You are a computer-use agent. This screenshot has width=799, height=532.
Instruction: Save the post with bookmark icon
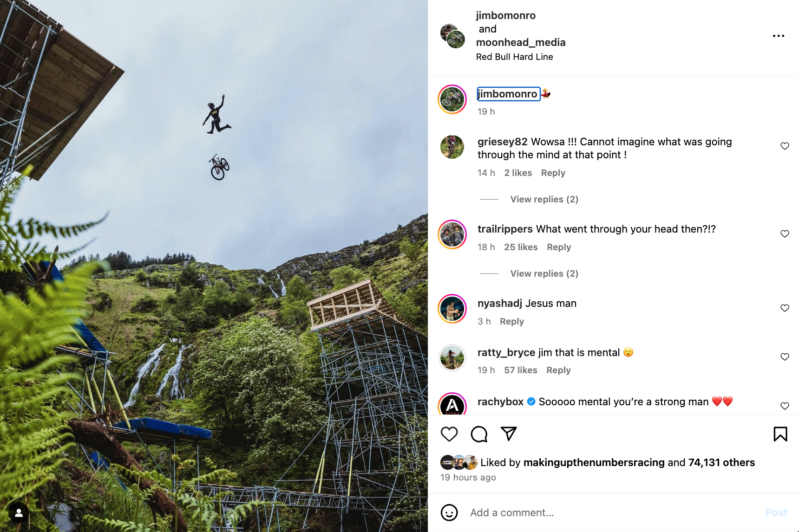780,434
